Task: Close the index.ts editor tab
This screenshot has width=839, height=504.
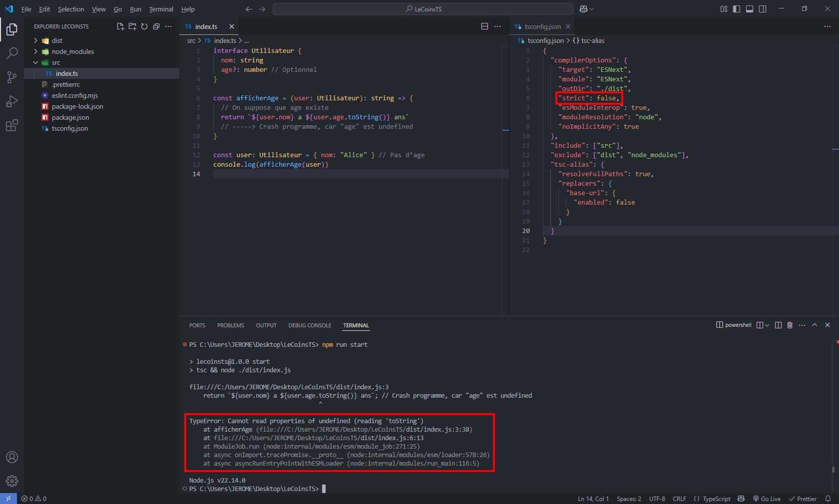Action: point(232,26)
